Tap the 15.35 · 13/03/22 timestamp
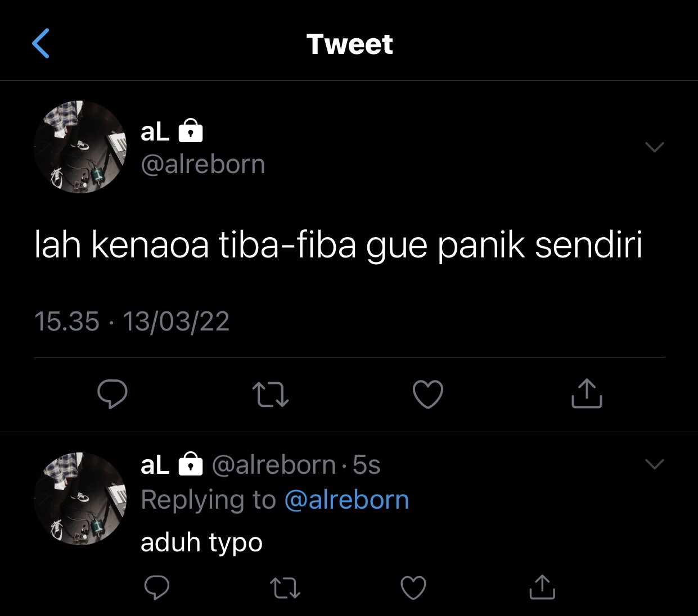Image resolution: width=698 pixels, height=616 pixels. [132, 321]
